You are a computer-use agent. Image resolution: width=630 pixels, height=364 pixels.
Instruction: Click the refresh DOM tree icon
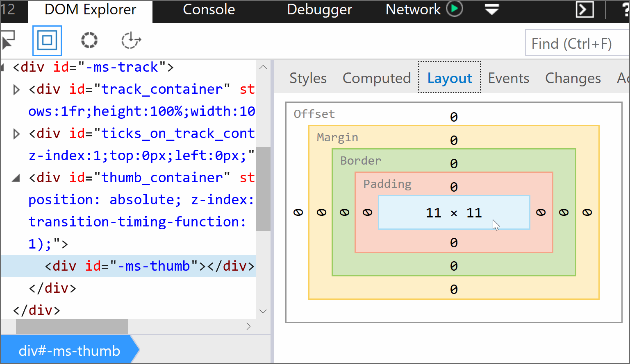point(131,40)
